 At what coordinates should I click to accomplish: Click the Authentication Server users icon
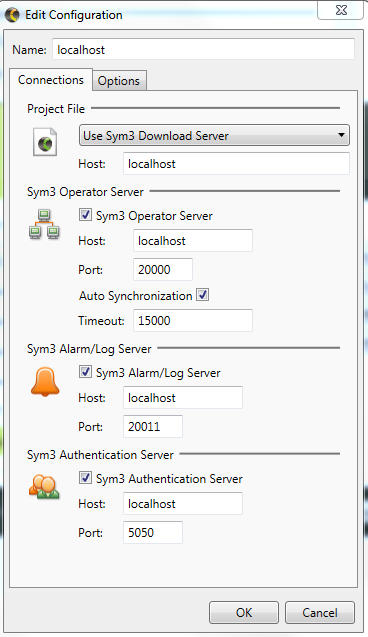coord(44,486)
